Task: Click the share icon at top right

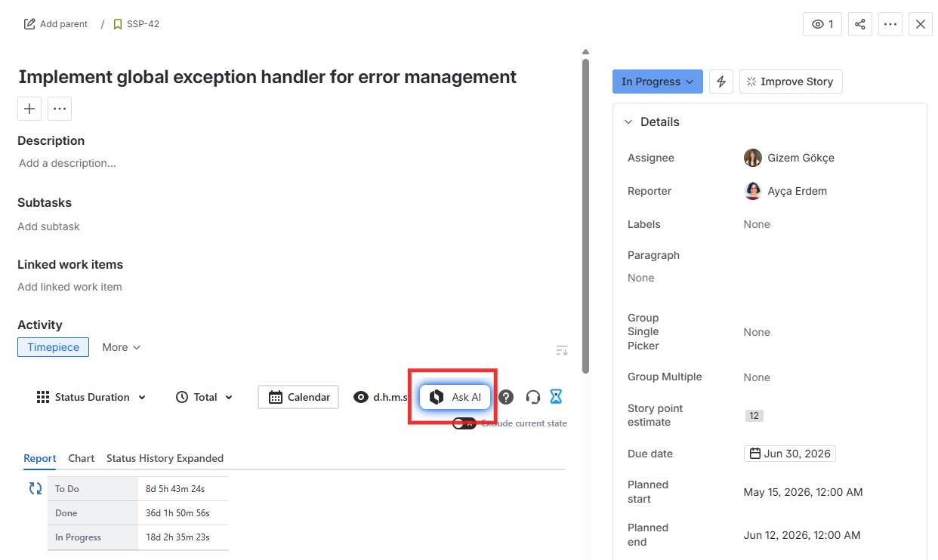Action: (859, 23)
